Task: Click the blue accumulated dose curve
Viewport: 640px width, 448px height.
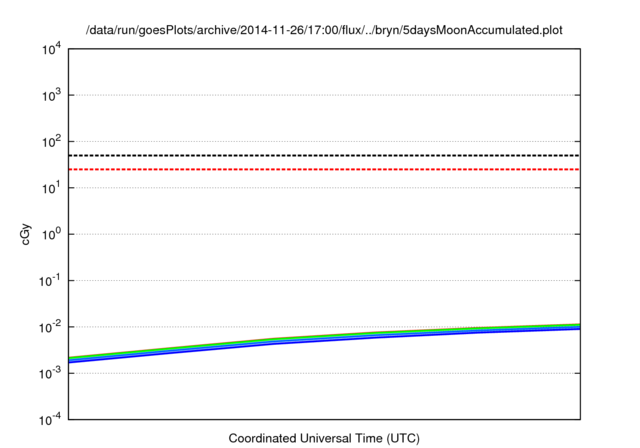Action: [x=324, y=339]
